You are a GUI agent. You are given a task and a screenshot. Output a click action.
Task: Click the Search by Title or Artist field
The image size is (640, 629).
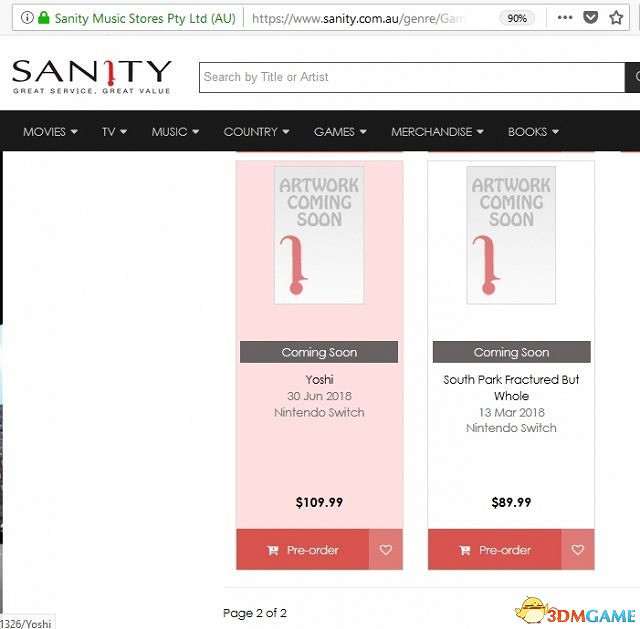tap(412, 77)
